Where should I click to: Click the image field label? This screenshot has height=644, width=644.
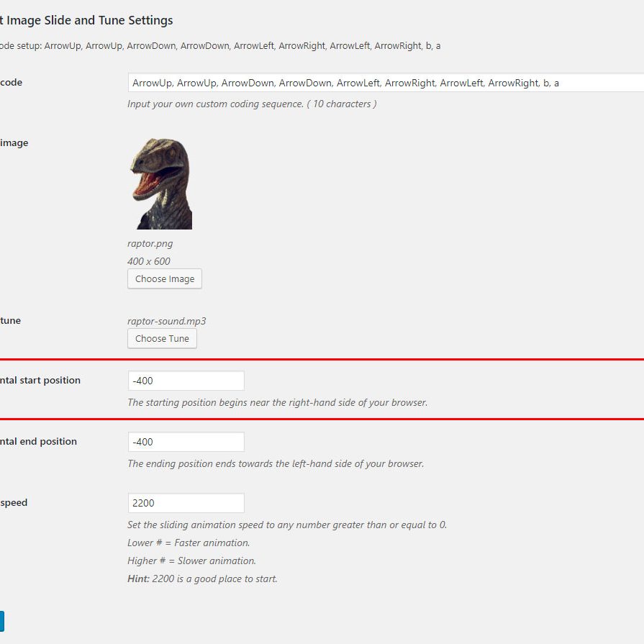click(x=14, y=143)
